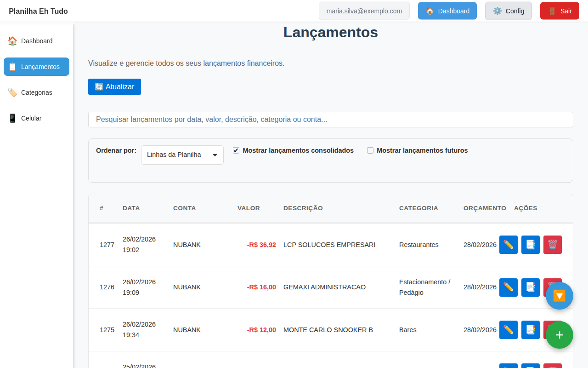Open the Config menu in the top bar
The width and height of the screenshot is (588, 368).
(509, 11)
